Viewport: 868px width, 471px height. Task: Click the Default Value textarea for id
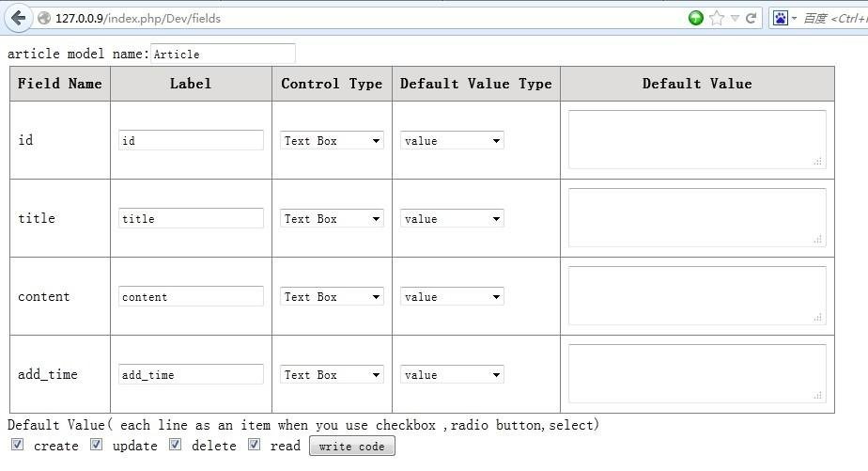tap(696, 139)
